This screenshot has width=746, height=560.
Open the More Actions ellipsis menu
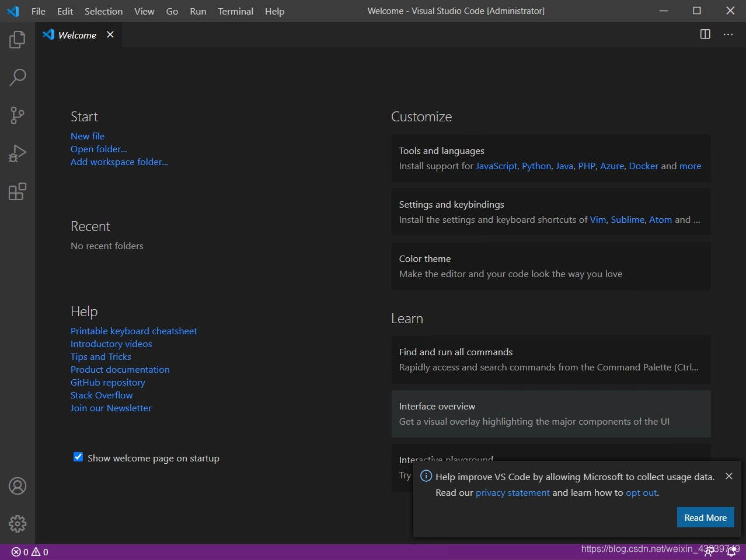click(x=728, y=34)
